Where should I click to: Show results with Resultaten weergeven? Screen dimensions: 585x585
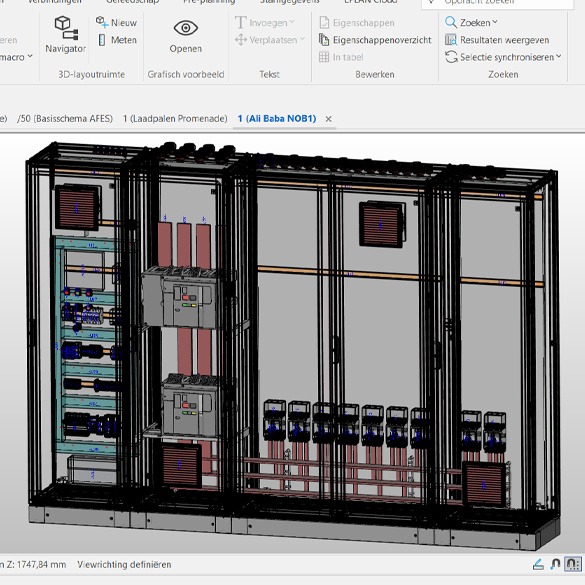coord(497,40)
